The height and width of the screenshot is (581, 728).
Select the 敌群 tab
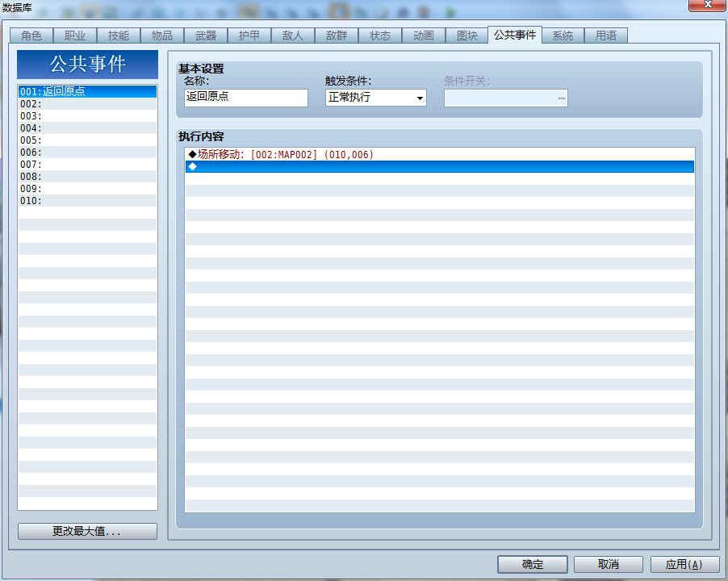336,36
